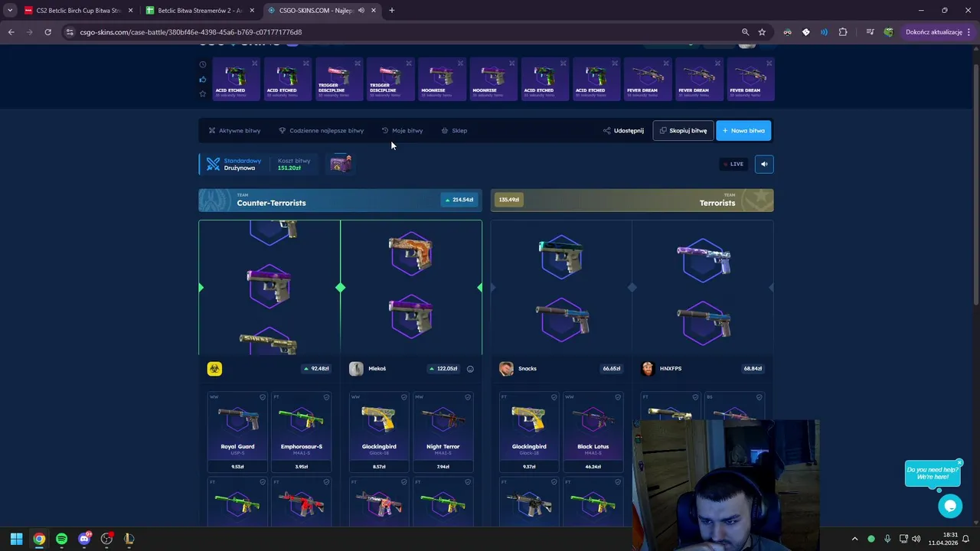Open the Aktywne bitwy tab

234,131
